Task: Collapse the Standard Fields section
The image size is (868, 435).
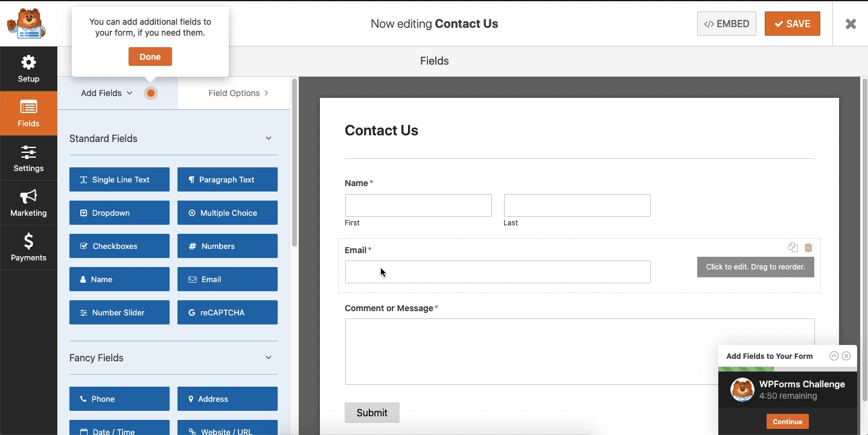Action: pos(269,138)
